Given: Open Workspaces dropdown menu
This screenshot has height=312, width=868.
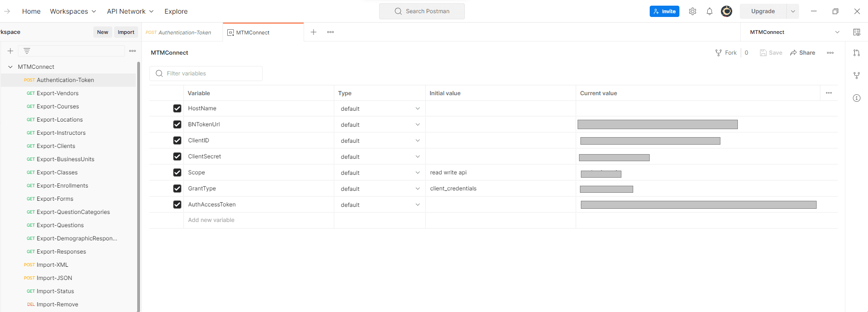Looking at the screenshot, I should pyautogui.click(x=73, y=11).
